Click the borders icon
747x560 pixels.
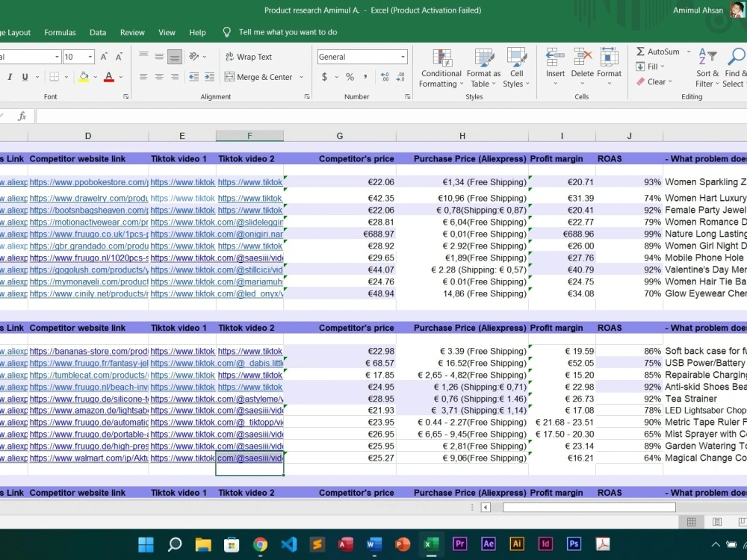click(55, 77)
